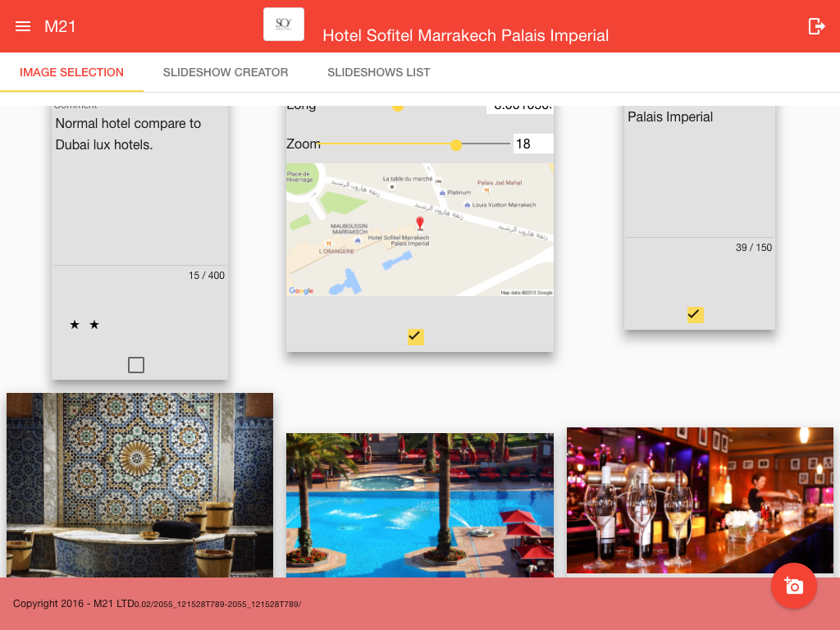This screenshot has width=840, height=630.
Task: Open the Slideshows List tab
Action: (379, 72)
